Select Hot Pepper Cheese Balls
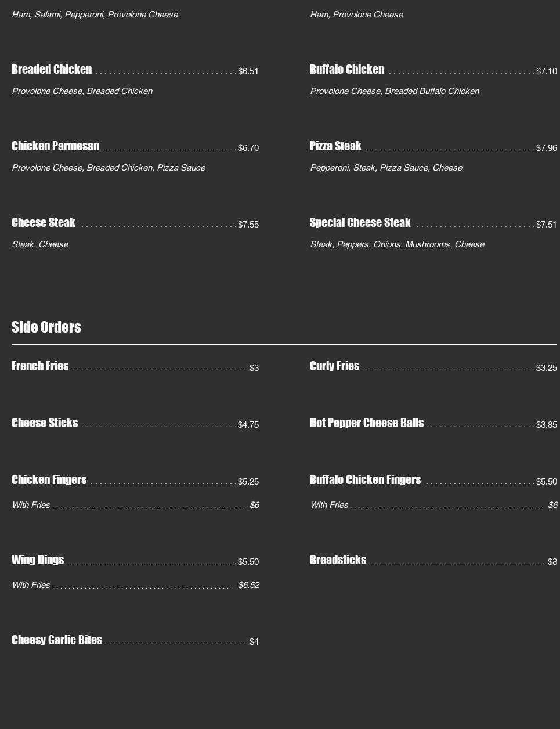Screen dimensions: 560x729 [367, 423]
